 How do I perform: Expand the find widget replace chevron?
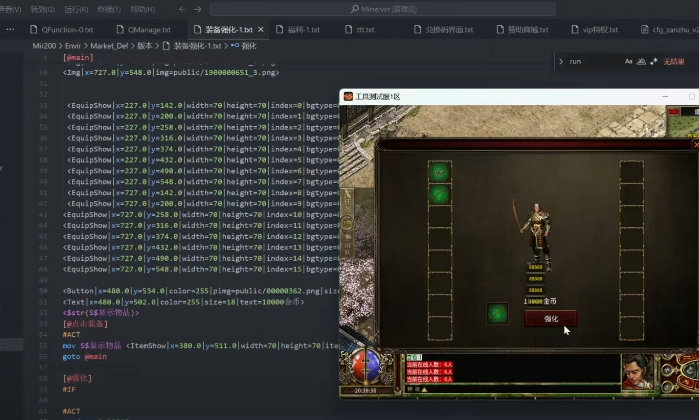[561, 61]
